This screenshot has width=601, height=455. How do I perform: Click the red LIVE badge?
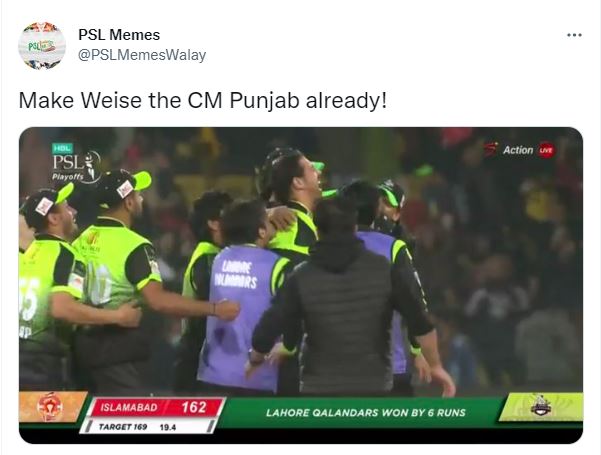click(x=546, y=150)
